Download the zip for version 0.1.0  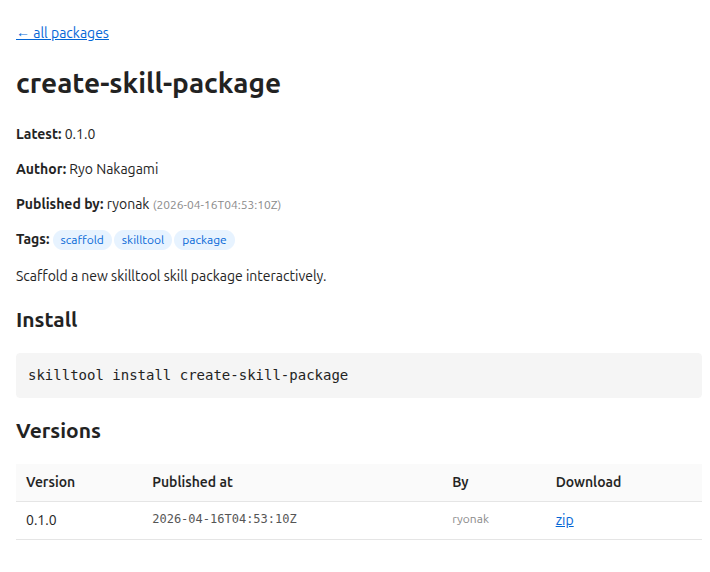(564, 520)
